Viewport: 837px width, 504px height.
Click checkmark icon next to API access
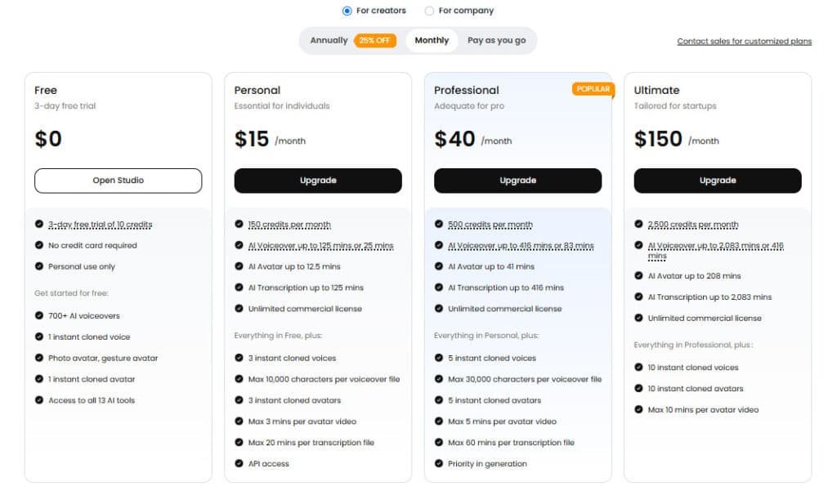tap(239, 464)
